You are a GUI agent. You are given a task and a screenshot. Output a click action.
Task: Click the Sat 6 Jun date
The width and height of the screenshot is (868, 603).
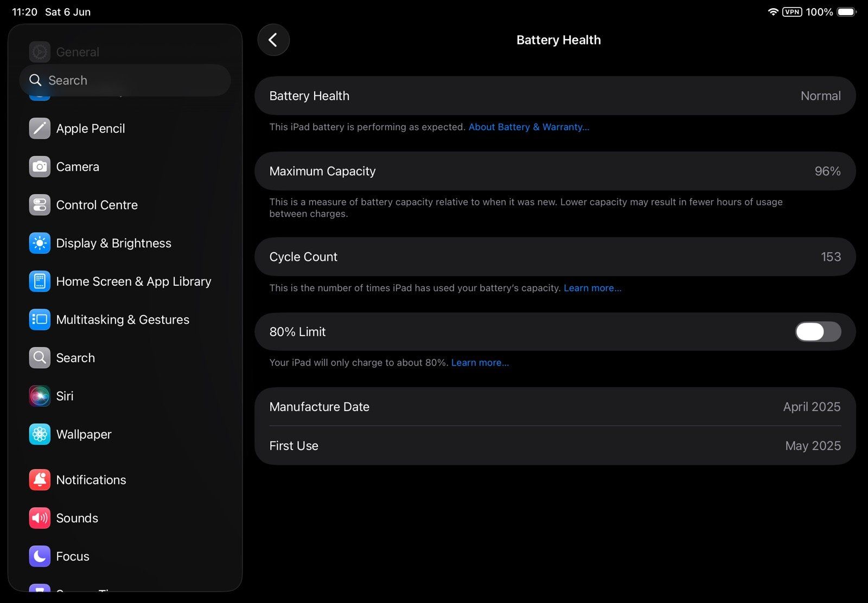click(68, 12)
